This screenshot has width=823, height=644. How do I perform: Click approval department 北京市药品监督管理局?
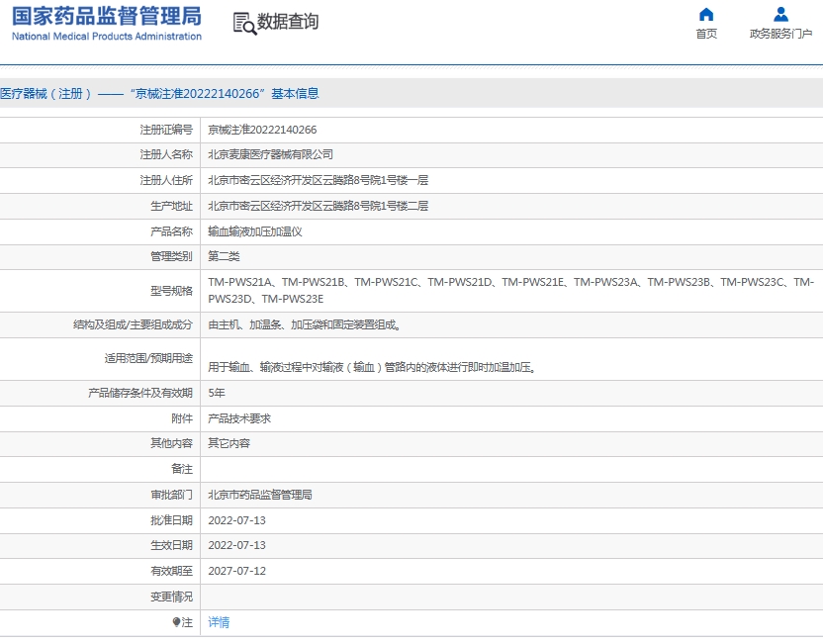(x=260, y=495)
